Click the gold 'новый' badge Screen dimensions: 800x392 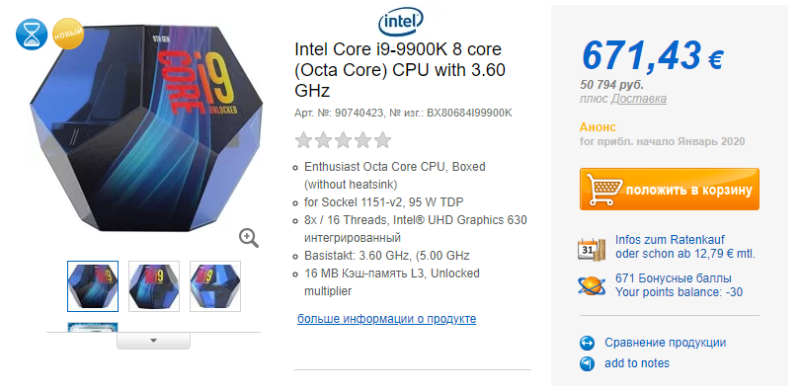[x=68, y=34]
